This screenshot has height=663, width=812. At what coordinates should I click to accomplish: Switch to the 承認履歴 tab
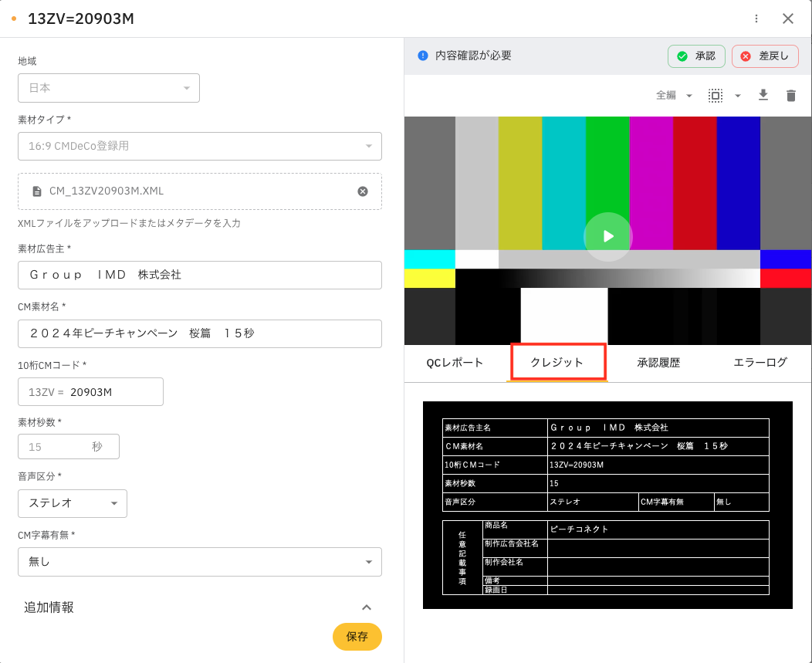click(x=658, y=363)
